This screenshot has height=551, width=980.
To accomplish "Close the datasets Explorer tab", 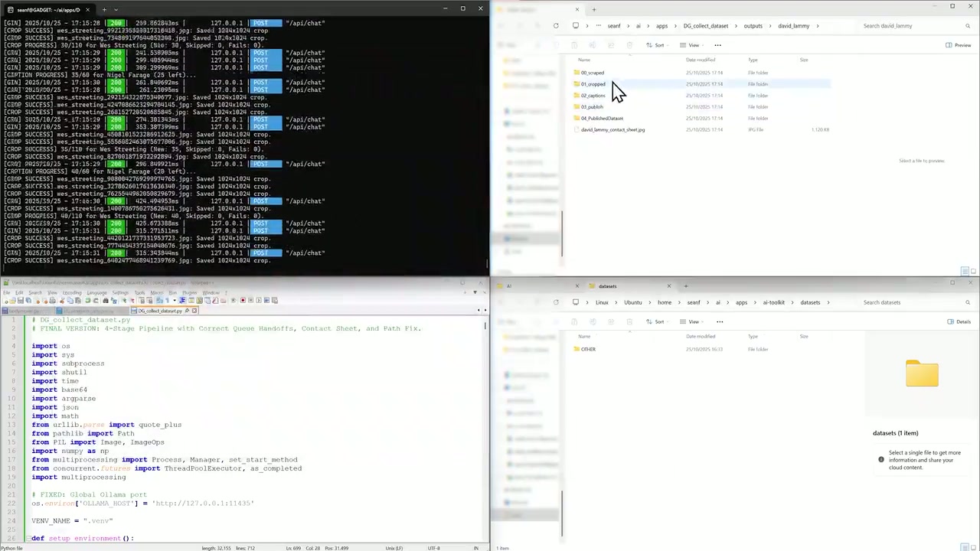I will tap(668, 286).
